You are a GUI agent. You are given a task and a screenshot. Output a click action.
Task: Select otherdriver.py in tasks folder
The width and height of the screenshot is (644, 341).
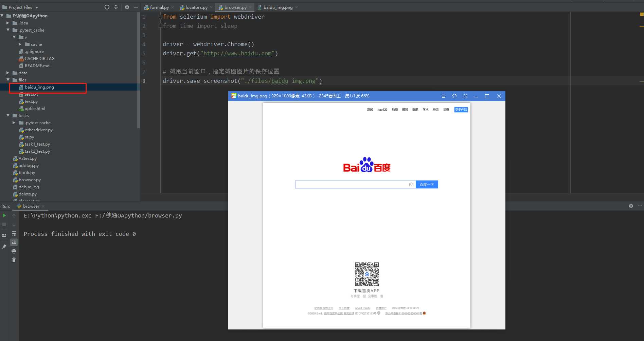38,130
